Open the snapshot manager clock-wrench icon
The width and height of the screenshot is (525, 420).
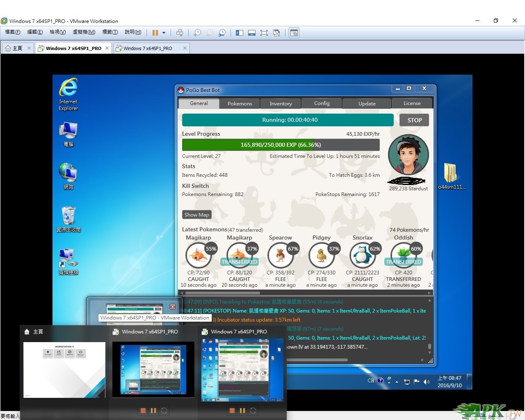coord(222,33)
